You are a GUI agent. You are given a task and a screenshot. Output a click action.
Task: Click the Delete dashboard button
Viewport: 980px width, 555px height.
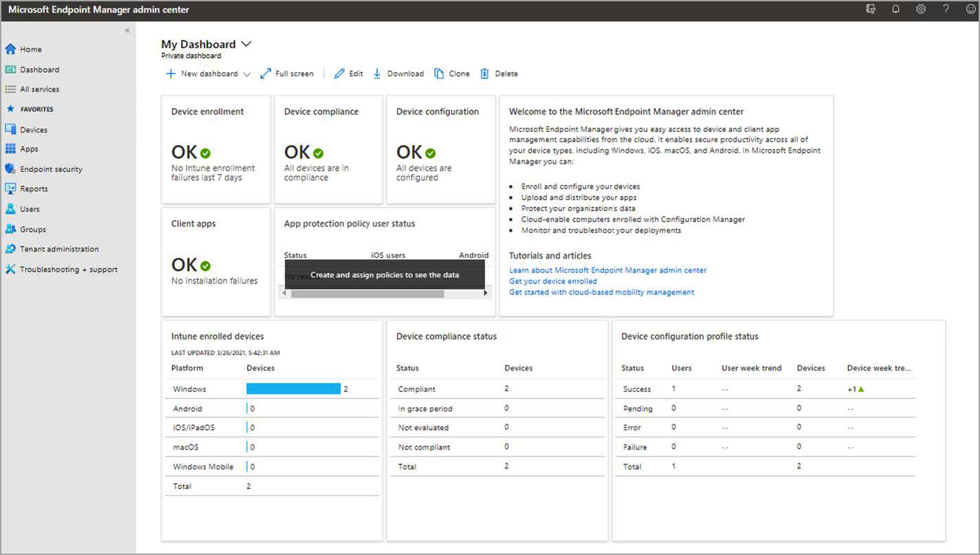pos(499,74)
